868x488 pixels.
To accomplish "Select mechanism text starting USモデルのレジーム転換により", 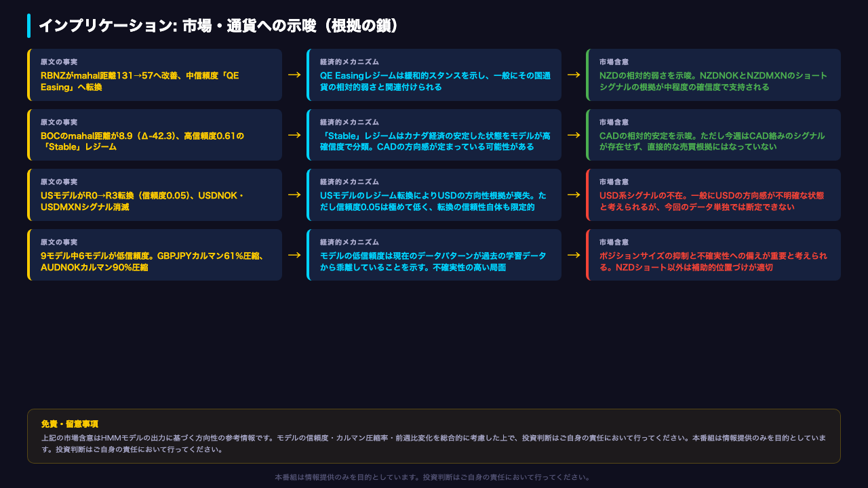I will click(434, 201).
